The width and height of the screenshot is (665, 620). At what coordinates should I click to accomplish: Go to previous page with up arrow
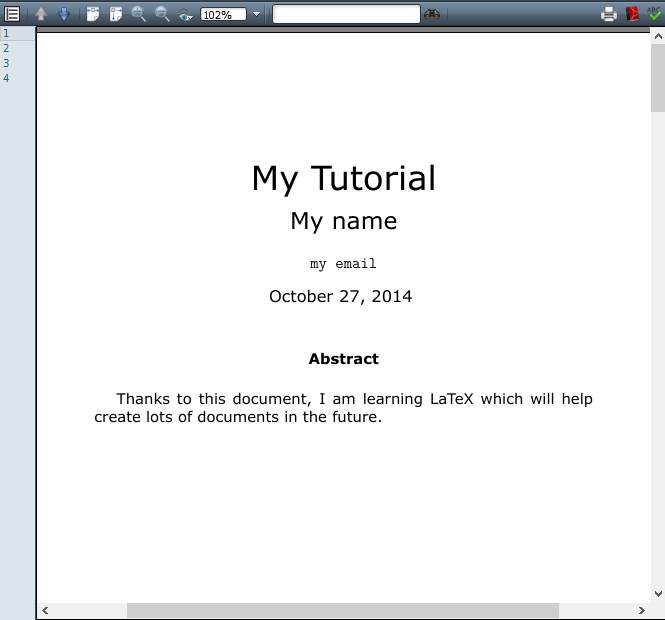pyautogui.click(x=41, y=14)
